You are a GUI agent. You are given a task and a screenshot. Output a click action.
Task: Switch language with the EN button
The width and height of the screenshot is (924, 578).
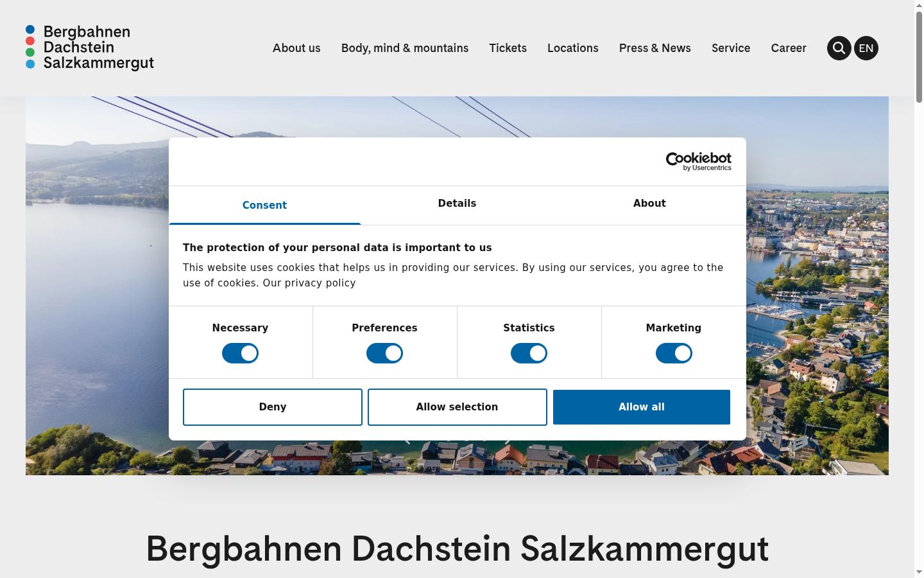coord(866,48)
